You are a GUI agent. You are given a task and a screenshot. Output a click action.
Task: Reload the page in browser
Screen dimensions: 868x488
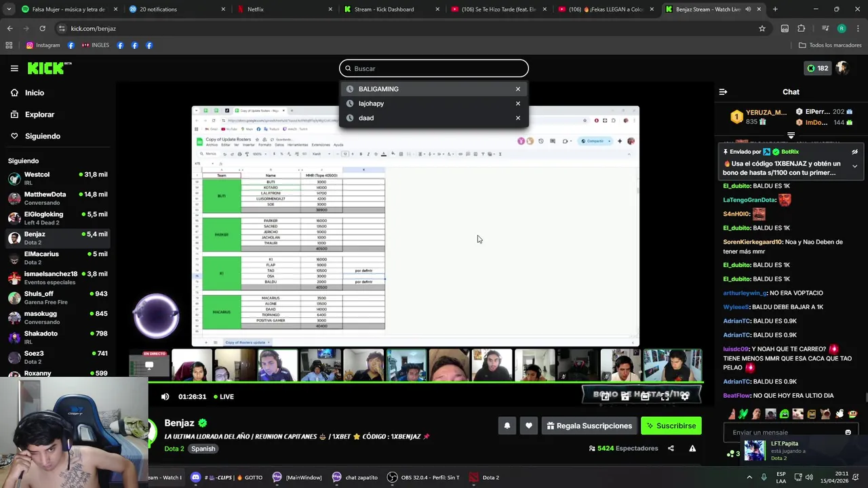point(42,28)
